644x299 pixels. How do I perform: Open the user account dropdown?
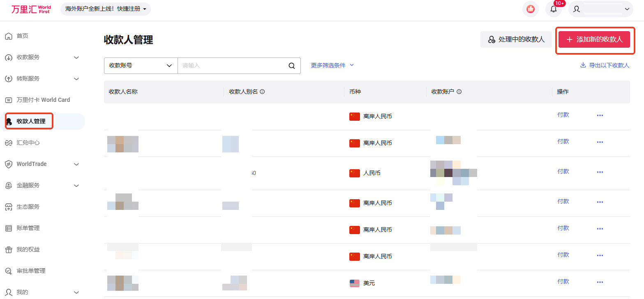pos(600,9)
